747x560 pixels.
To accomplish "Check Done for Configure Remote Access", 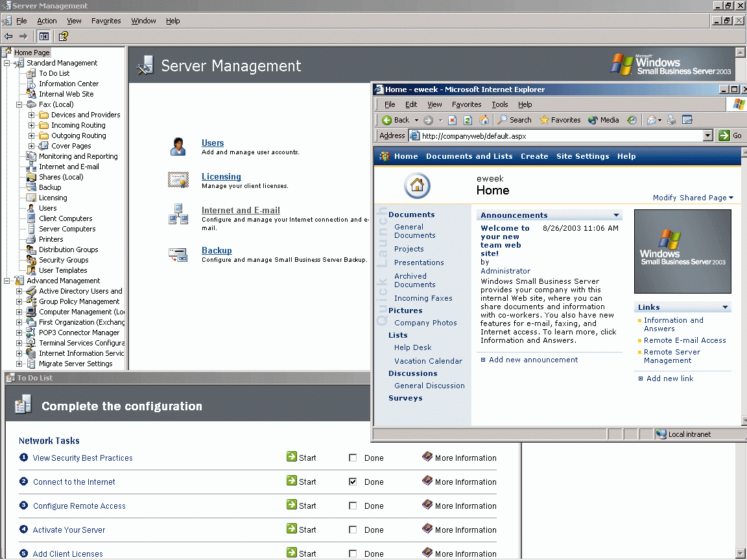I will [353, 506].
